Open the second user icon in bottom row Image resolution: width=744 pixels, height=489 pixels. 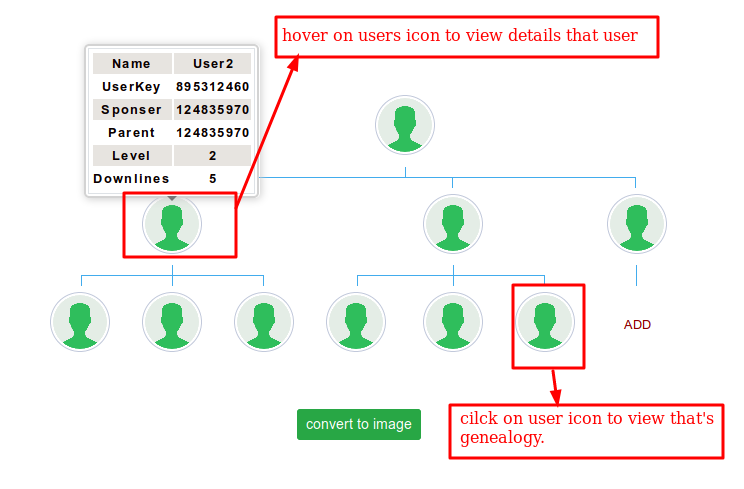[172, 322]
